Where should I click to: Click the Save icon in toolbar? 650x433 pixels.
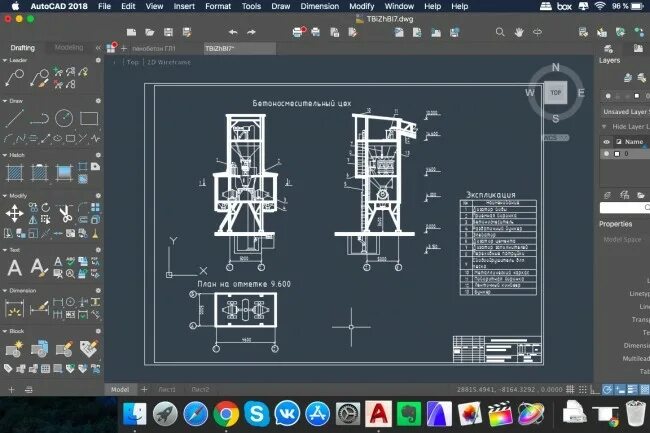point(168,32)
